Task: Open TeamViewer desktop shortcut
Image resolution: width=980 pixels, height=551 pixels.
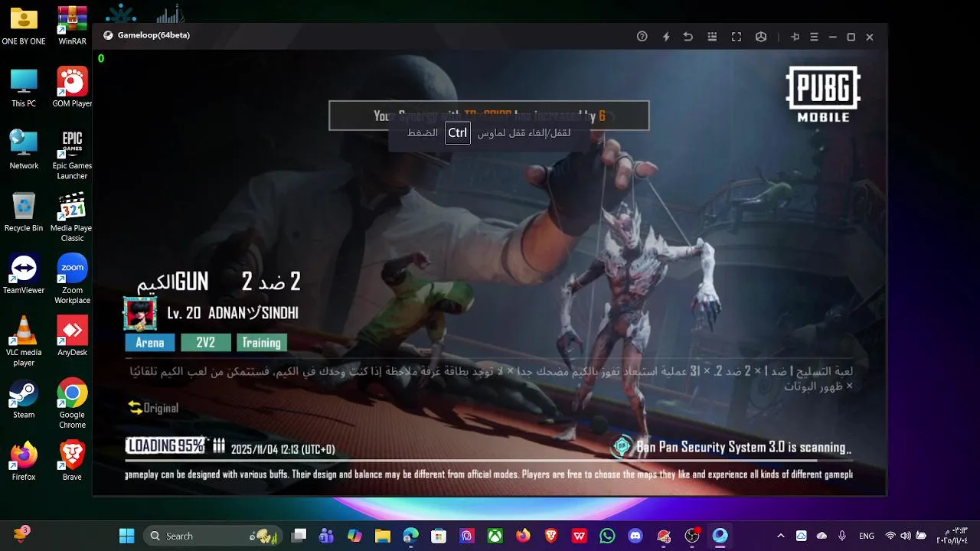Action: click(24, 275)
